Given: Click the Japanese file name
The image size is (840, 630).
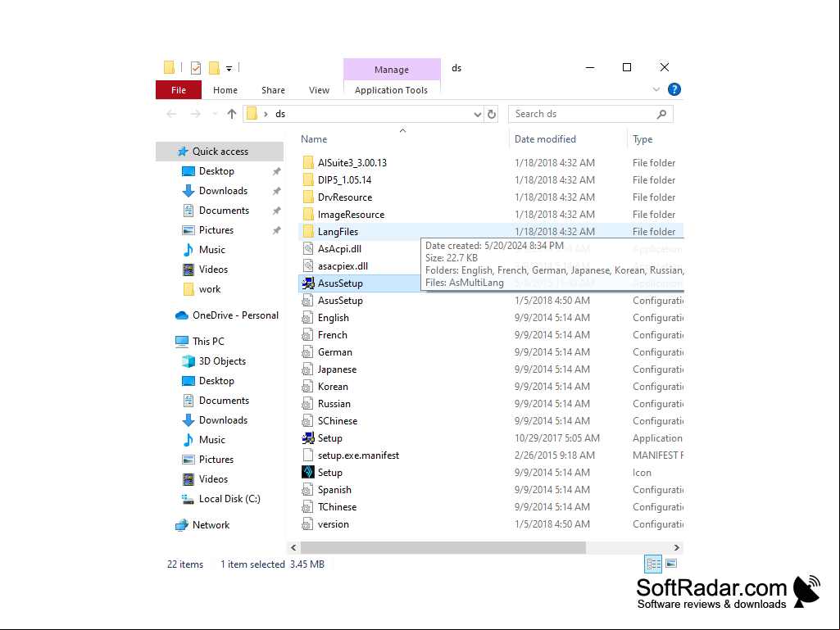Looking at the screenshot, I should point(337,369).
